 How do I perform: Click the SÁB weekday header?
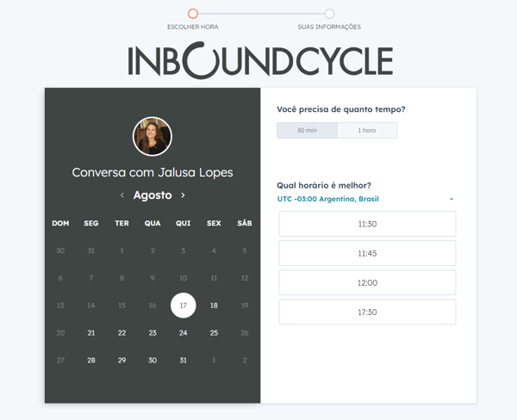(245, 223)
